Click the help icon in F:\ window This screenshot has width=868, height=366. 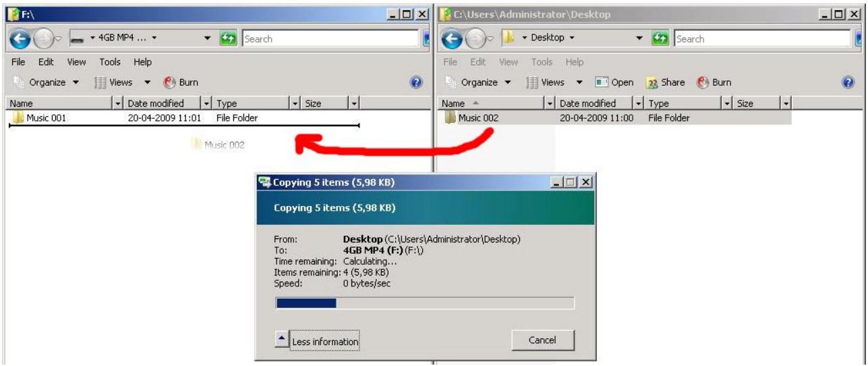pos(416,82)
